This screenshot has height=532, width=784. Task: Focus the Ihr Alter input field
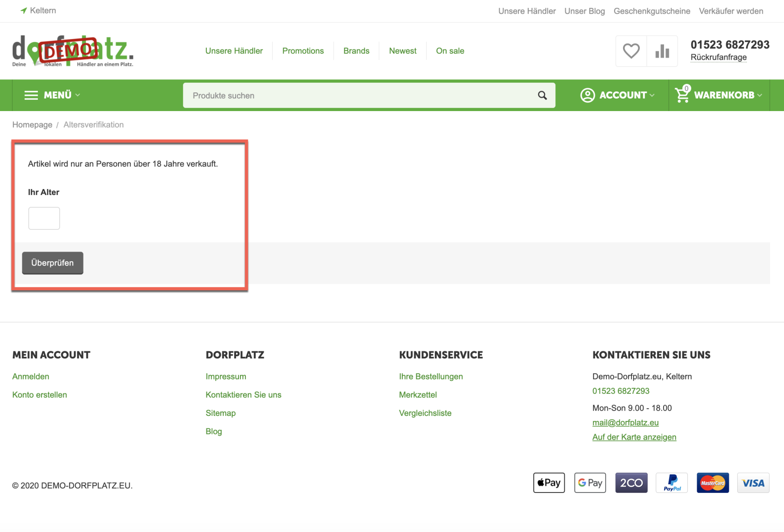[x=44, y=218]
